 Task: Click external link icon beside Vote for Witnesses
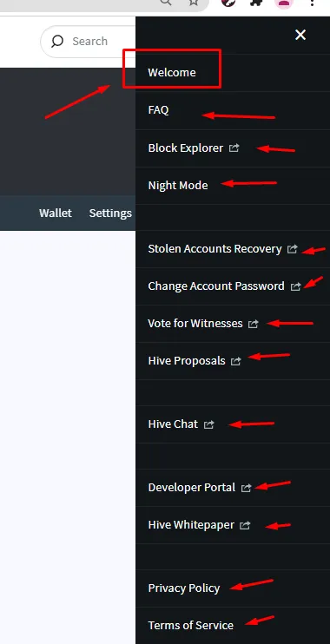click(254, 324)
